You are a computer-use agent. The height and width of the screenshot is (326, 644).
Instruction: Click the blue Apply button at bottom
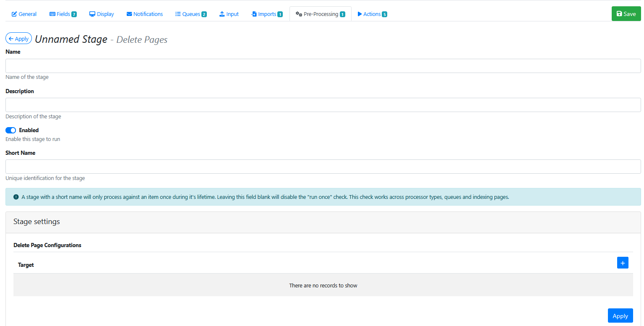(x=620, y=316)
